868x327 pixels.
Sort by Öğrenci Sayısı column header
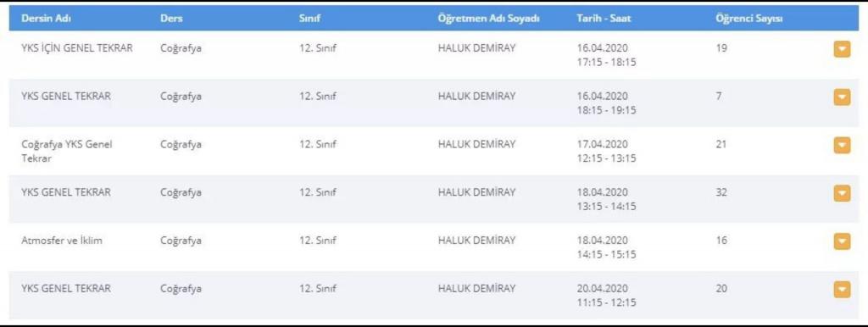748,19
